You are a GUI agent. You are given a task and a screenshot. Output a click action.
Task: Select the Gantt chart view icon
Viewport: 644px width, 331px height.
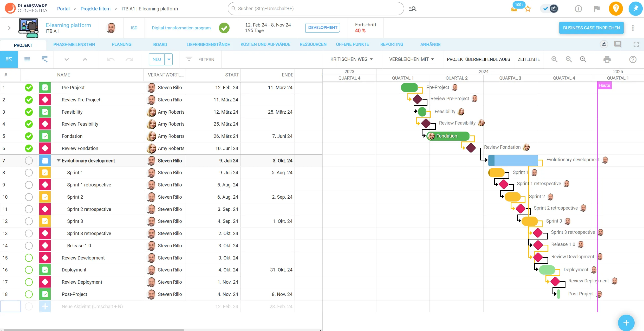(9, 59)
